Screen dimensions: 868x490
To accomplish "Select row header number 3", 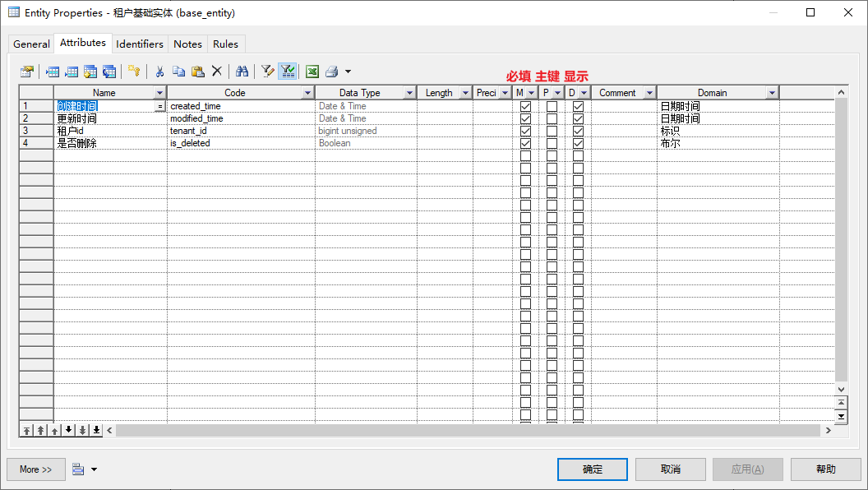I will tap(36, 131).
